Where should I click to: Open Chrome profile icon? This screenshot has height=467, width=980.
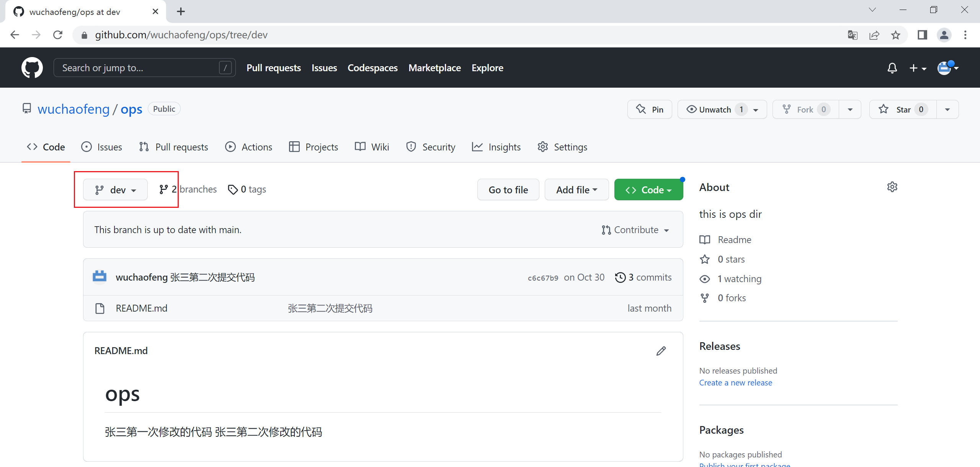pyautogui.click(x=944, y=35)
